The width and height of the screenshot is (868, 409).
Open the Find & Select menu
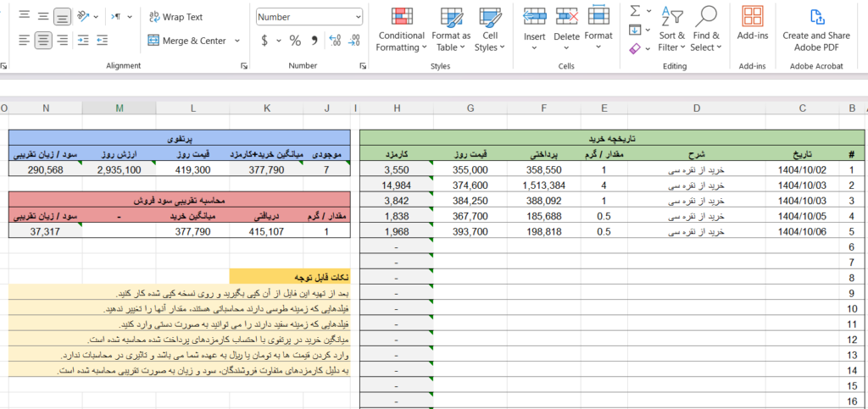click(x=705, y=30)
